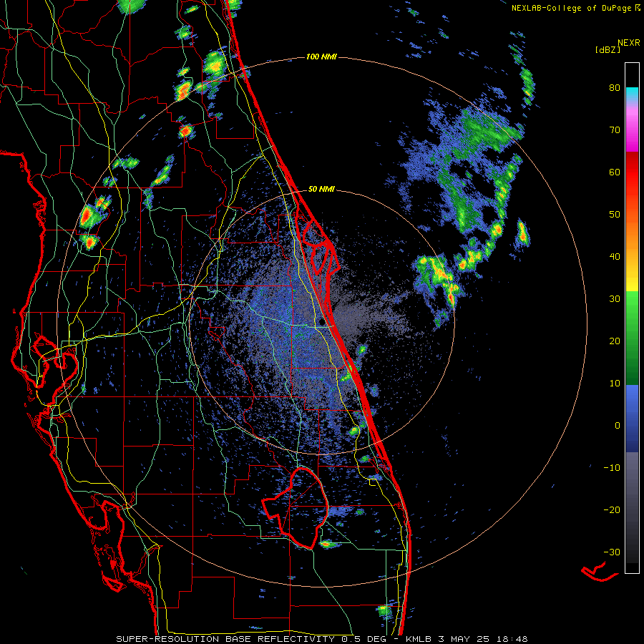Click the "KMLB 3 MAY 25 18:48" timestamp
This screenshot has width=644, height=644.
[467, 639]
